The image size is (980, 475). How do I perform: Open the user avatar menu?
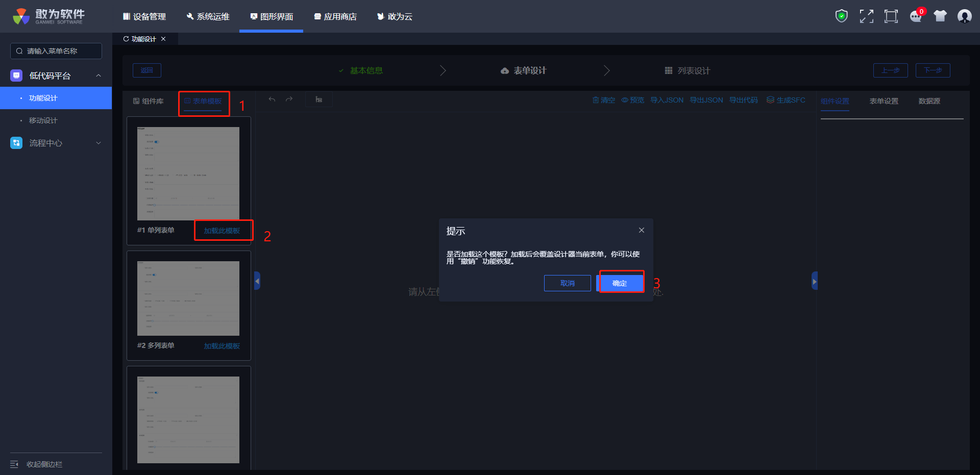964,16
